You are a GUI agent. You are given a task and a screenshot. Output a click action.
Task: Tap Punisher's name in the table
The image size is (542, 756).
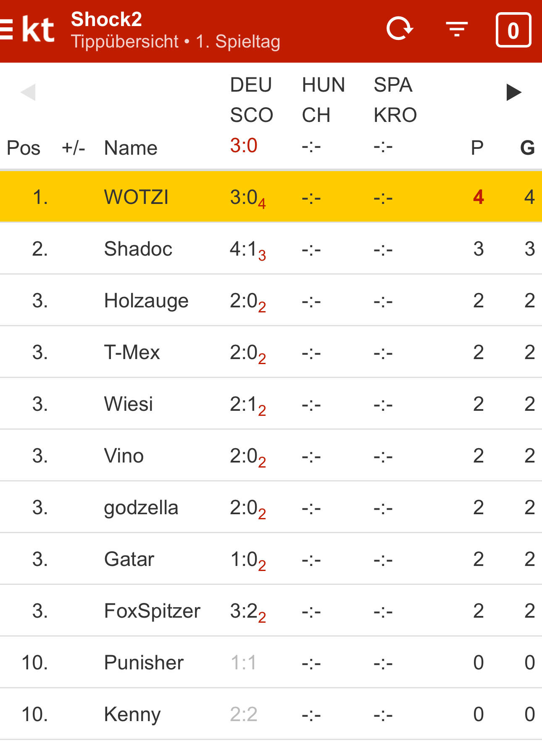tap(144, 663)
